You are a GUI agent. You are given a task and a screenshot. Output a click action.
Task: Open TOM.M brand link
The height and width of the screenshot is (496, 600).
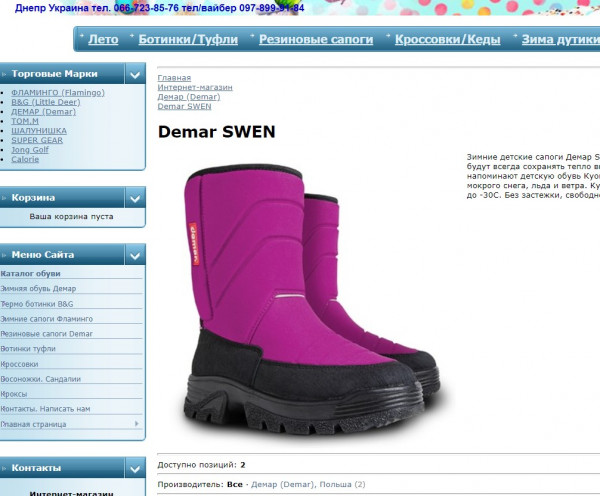[25, 121]
